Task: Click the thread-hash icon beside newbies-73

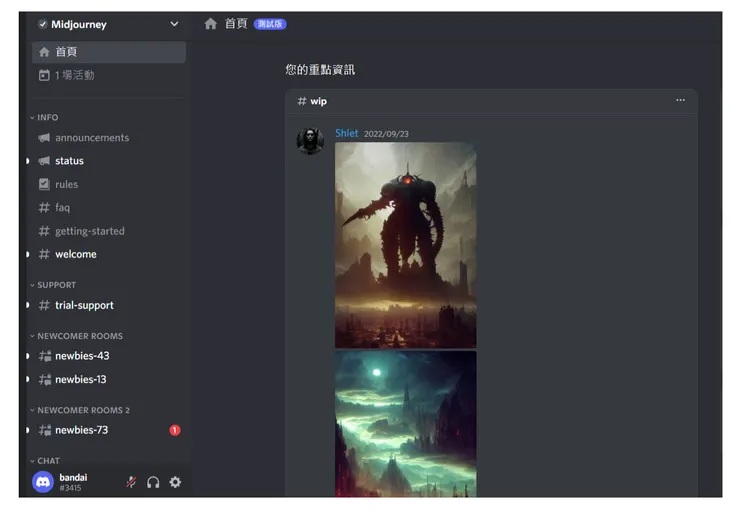Action: tap(45, 430)
